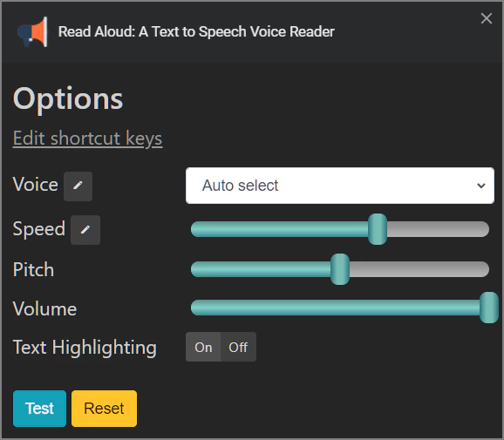Turn Text Highlighting Off
The width and height of the screenshot is (504, 440).
pos(238,347)
